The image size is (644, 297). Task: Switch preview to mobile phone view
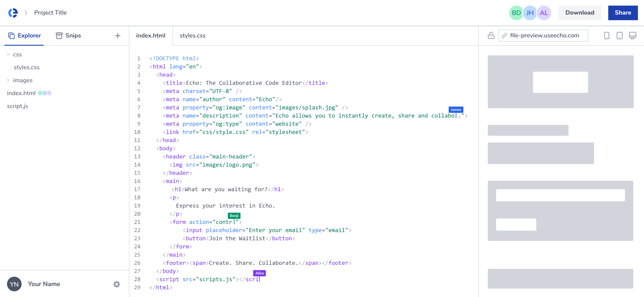click(607, 36)
